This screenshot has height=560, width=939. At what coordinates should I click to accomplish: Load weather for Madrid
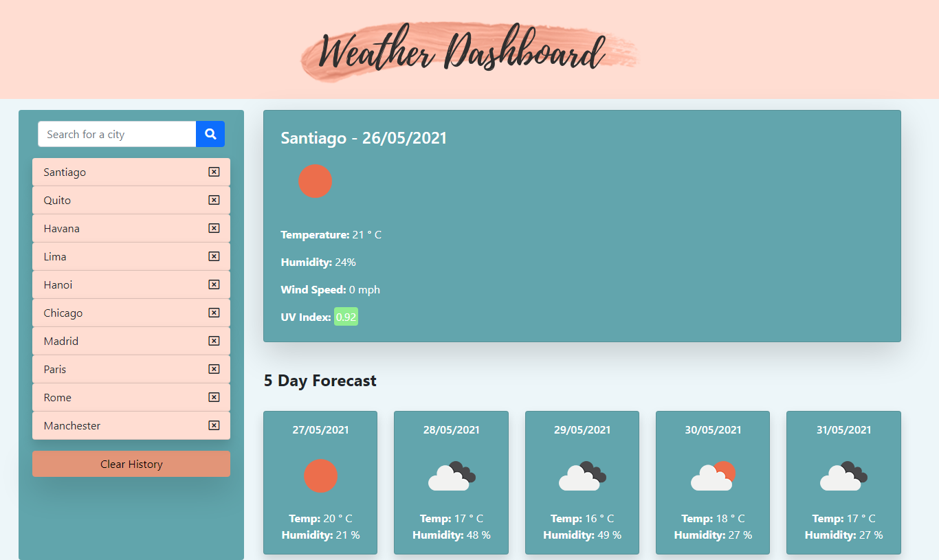[x=61, y=341]
